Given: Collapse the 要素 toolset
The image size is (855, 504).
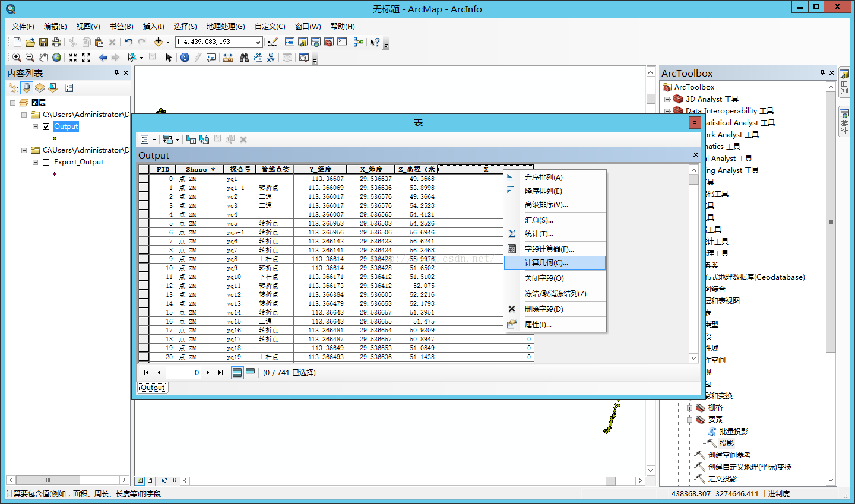Looking at the screenshot, I should pyautogui.click(x=689, y=420).
